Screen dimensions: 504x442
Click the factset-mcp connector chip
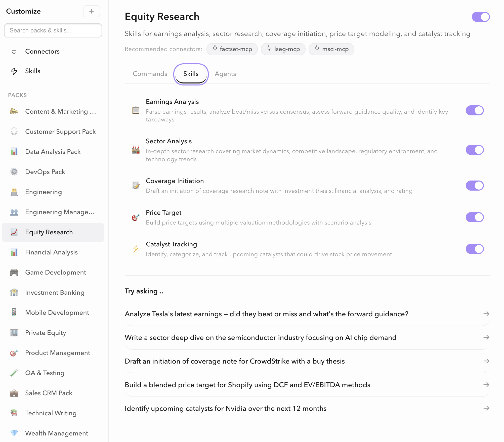pos(232,49)
